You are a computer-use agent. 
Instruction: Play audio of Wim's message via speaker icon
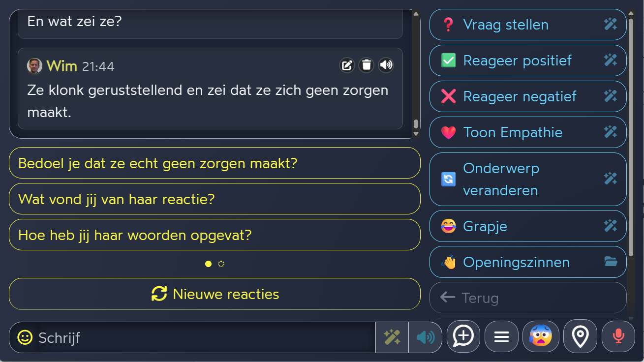point(386,65)
